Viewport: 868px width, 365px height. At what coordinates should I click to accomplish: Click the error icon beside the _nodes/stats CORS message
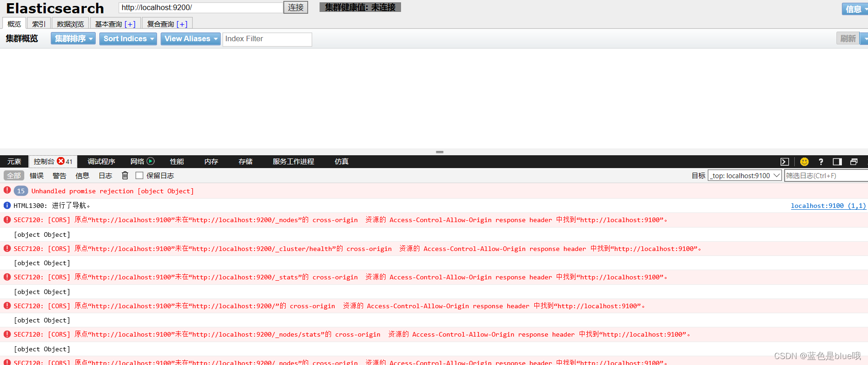pyautogui.click(x=7, y=334)
